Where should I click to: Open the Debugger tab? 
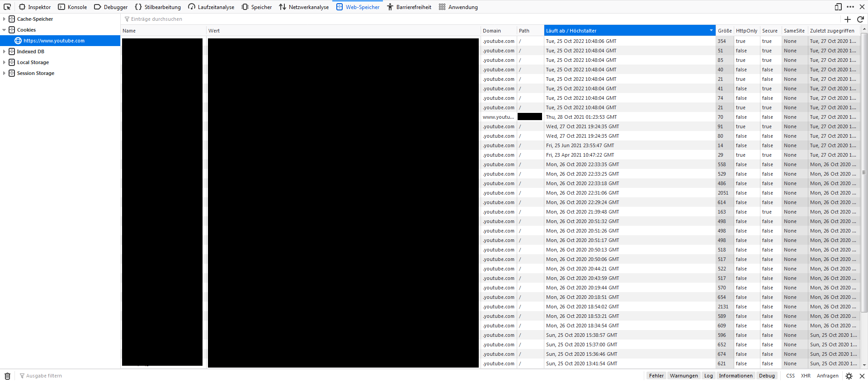tap(111, 7)
